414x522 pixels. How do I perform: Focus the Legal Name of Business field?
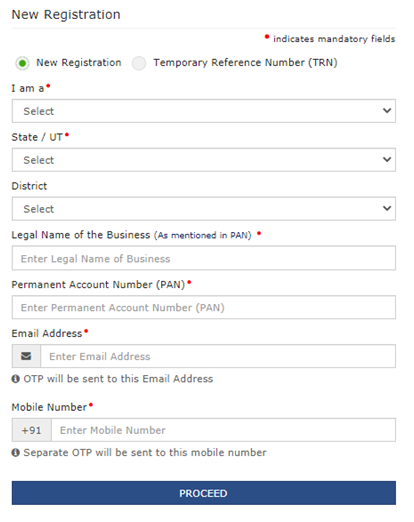[x=204, y=258]
